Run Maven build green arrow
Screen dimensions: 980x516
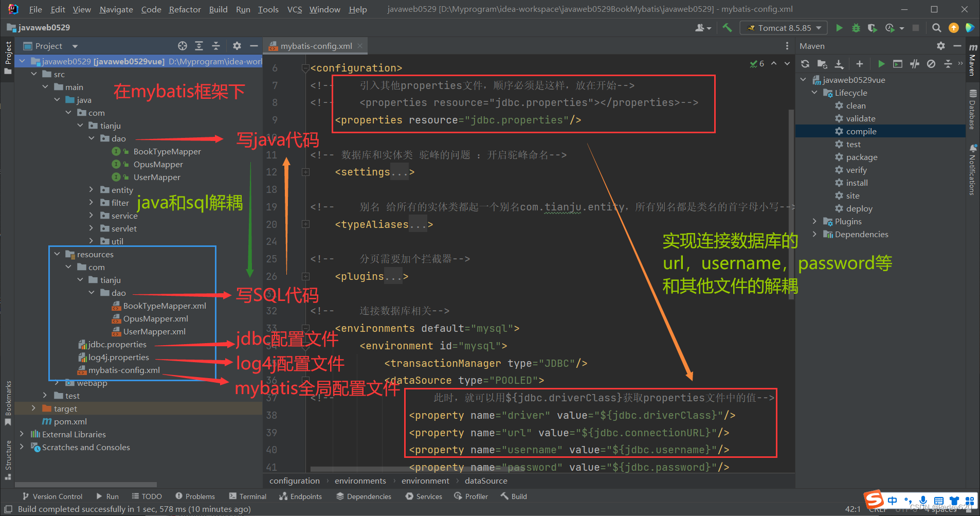881,64
